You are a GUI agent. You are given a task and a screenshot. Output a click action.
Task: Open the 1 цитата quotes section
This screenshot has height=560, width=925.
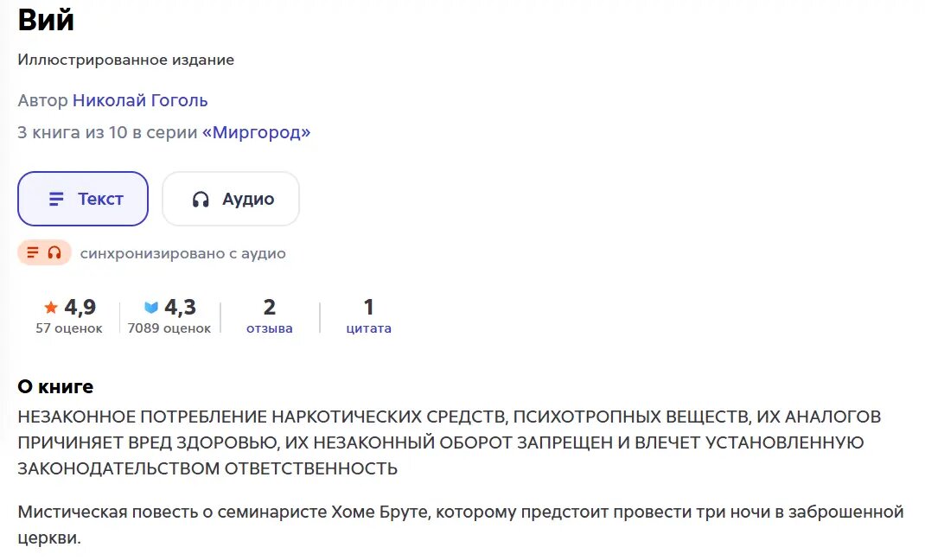coord(368,315)
